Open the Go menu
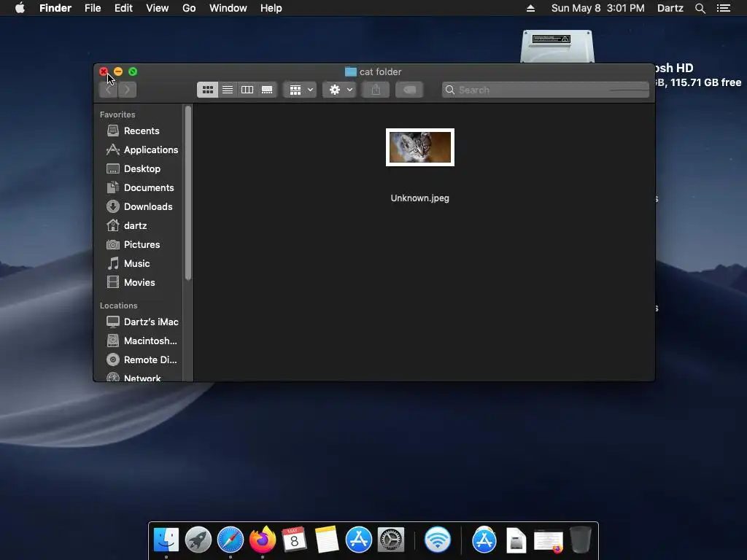 click(x=189, y=8)
